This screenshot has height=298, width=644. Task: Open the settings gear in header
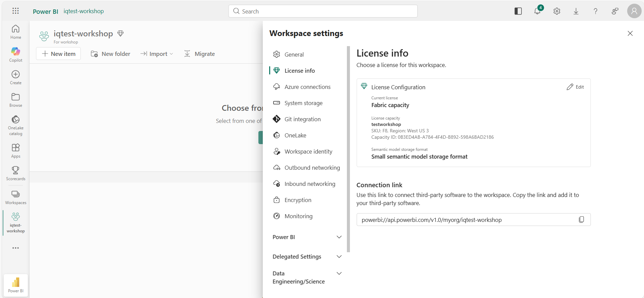point(557,11)
